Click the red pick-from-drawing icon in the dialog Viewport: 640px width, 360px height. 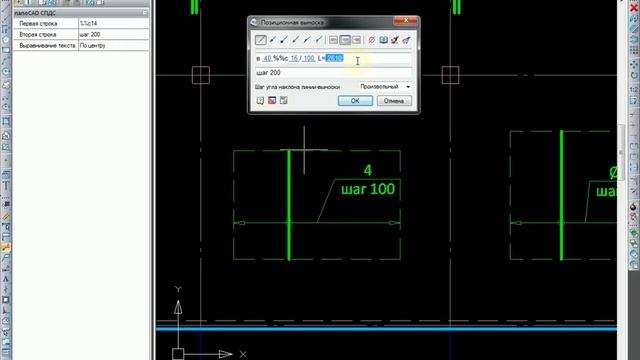point(395,40)
